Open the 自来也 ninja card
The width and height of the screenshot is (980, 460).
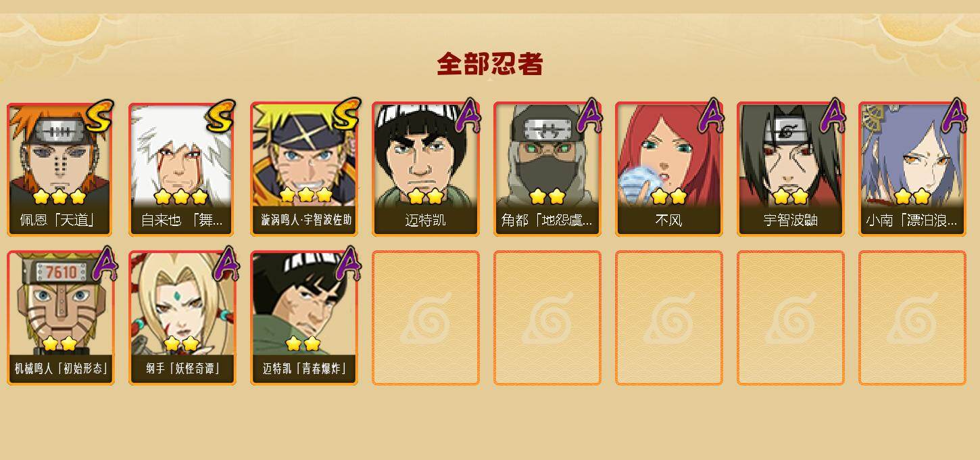(x=182, y=169)
